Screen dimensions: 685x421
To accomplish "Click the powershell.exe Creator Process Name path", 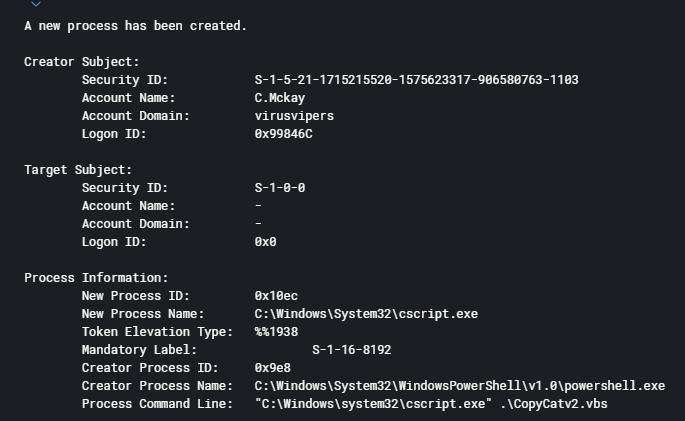I will 459,386.
